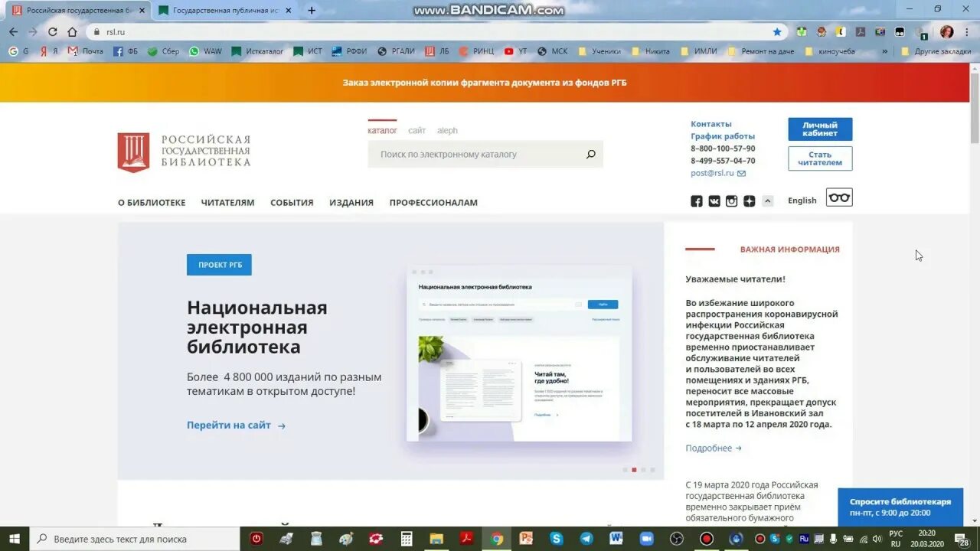Open the Windows Start menu
Screen dimensions: 980x551
tap(14, 539)
